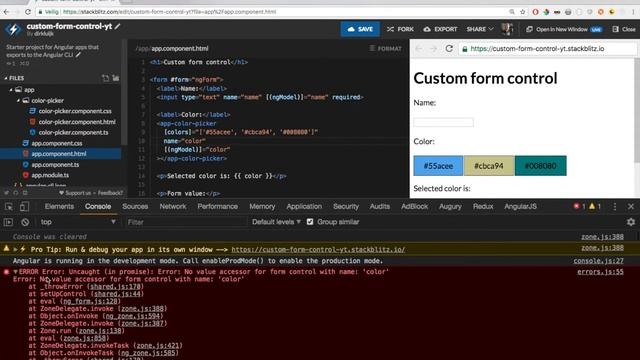Open the custom-form-control-yt.stackblitz.io console link
The width and height of the screenshot is (640, 360).
coord(318,249)
